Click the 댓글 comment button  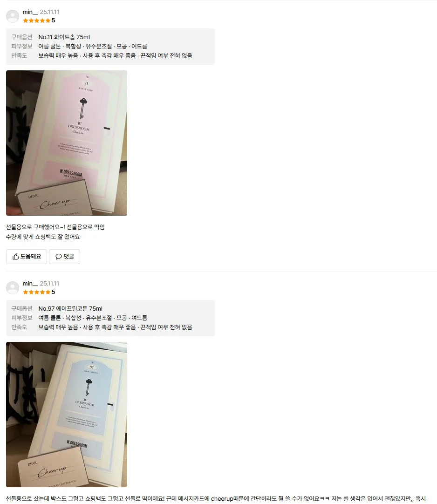click(x=64, y=257)
